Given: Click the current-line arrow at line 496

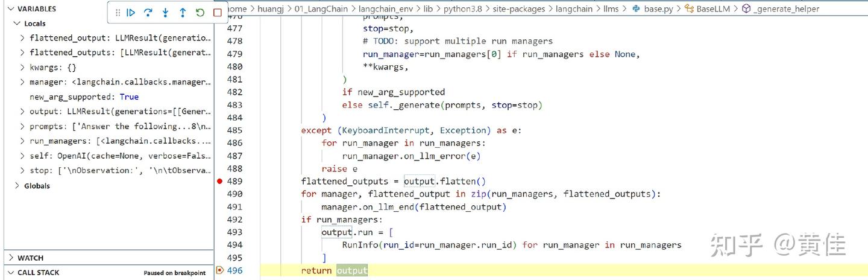Looking at the screenshot, I should click(219, 270).
